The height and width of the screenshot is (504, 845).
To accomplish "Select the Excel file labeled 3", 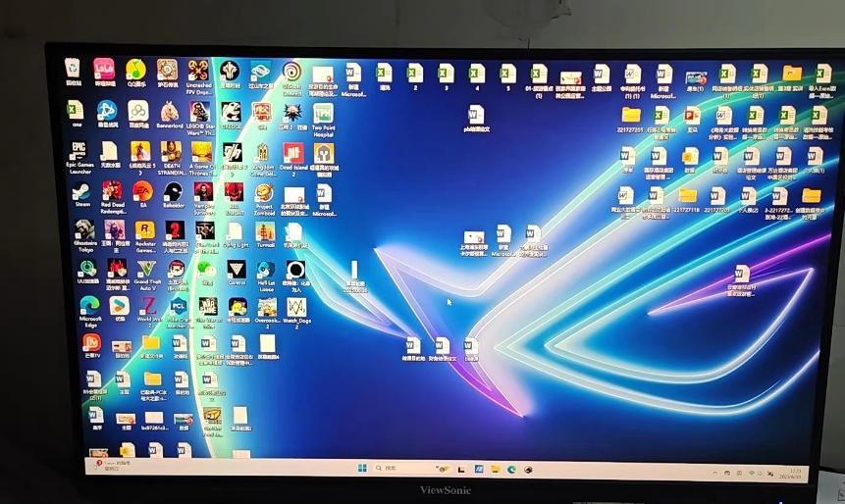I will [446, 76].
